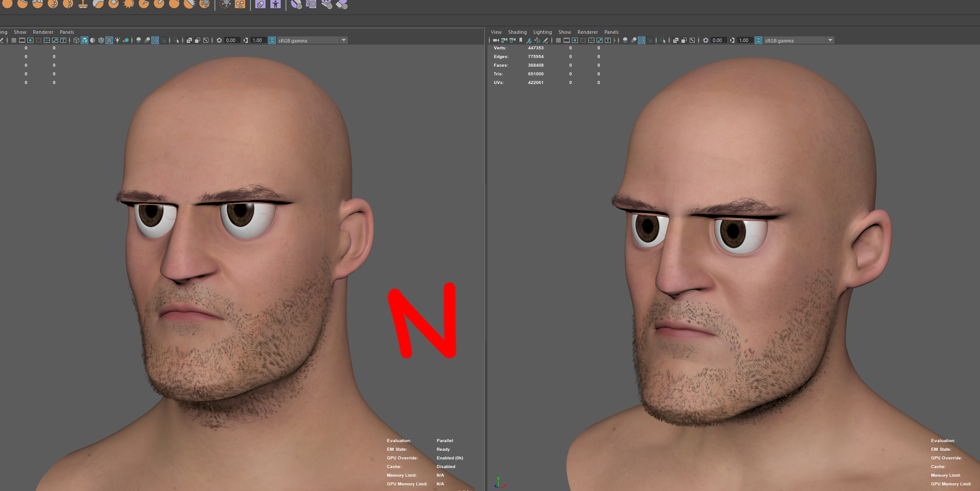Click the exposure 0.00 field in right viewport
Viewport: 980px width, 491px height.
pyautogui.click(x=717, y=40)
